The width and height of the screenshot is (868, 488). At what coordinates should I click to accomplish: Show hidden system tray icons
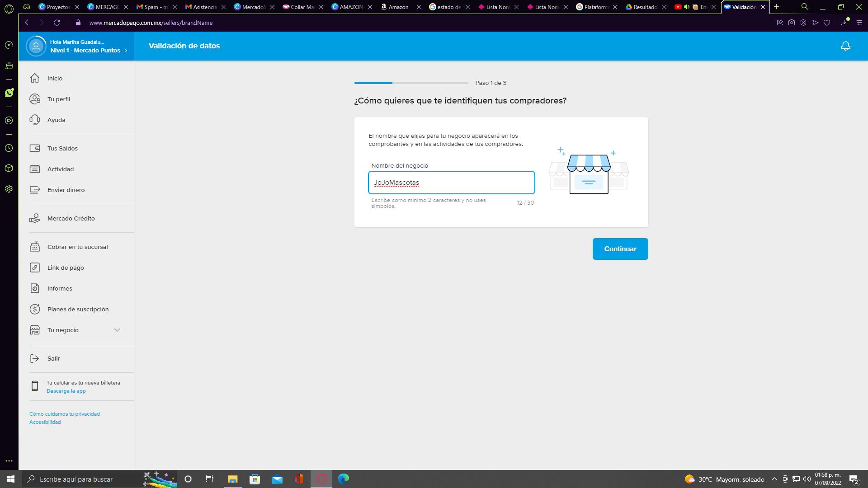coord(774,479)
